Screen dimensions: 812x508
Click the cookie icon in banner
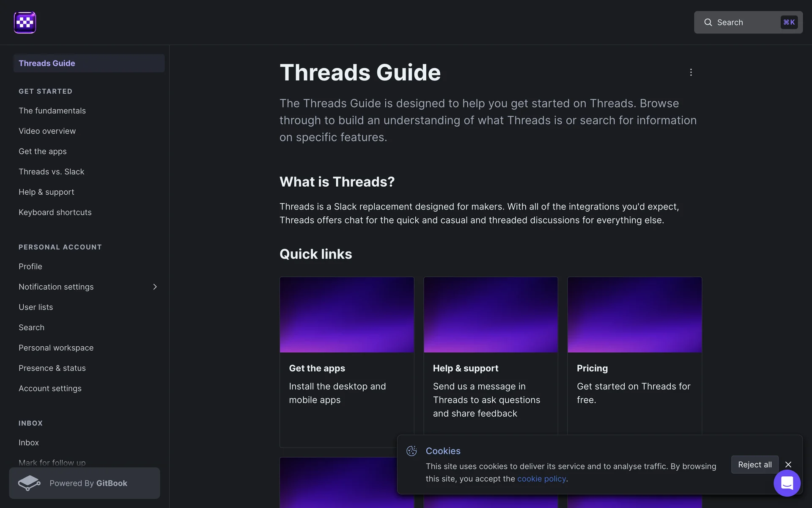[411, 451]
